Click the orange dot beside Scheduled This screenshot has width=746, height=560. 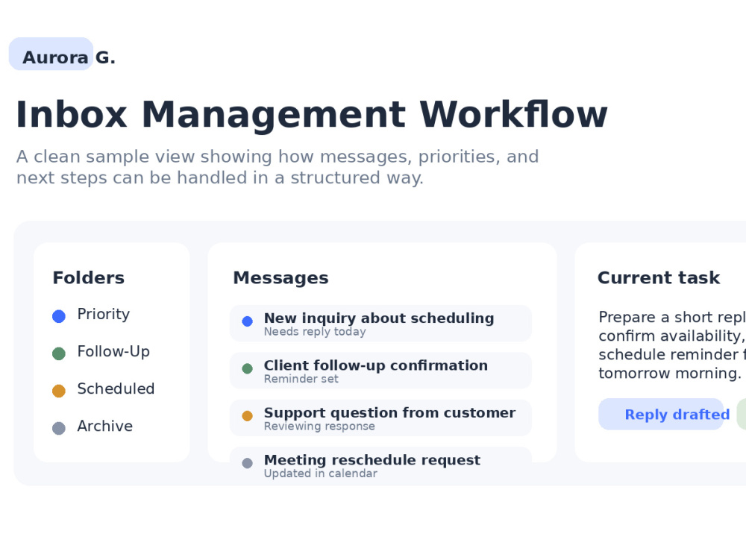[58, 391]
